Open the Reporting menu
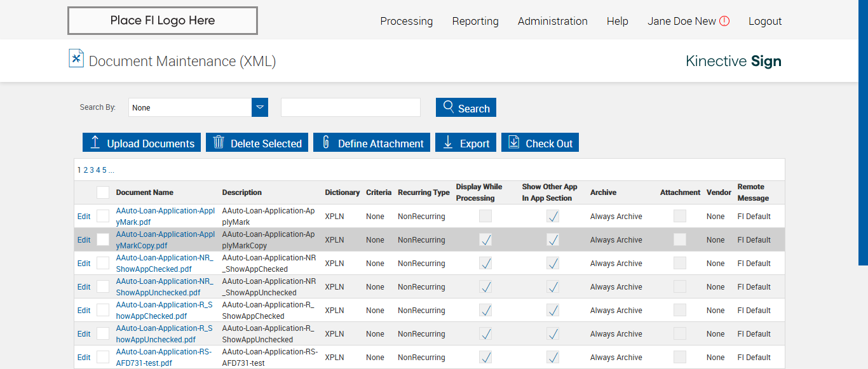 click(x=475, y=21)
